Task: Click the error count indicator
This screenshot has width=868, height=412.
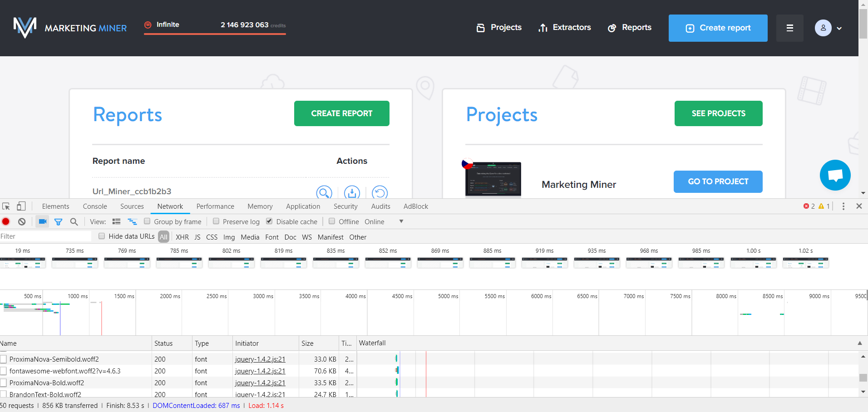Action: [x=809, y=206]
